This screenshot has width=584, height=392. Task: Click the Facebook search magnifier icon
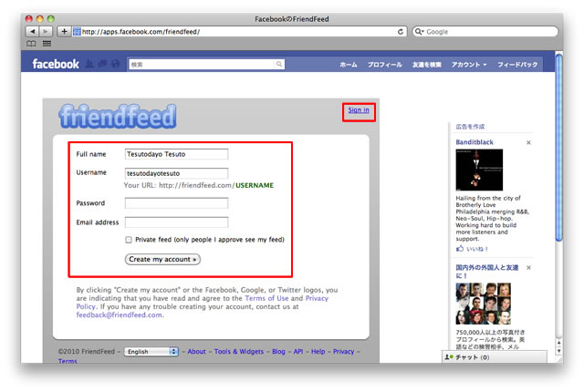coord(279,64)
